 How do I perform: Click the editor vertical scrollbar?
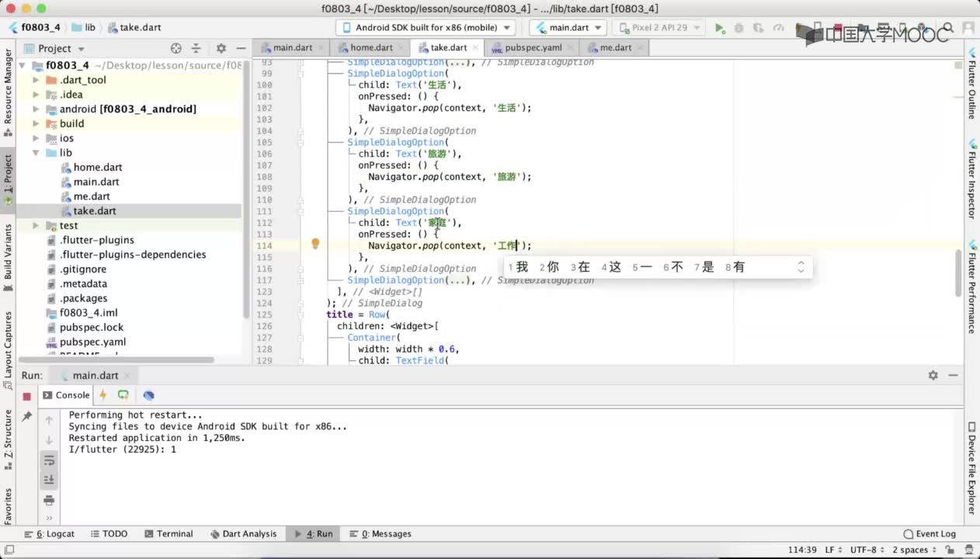960,273
